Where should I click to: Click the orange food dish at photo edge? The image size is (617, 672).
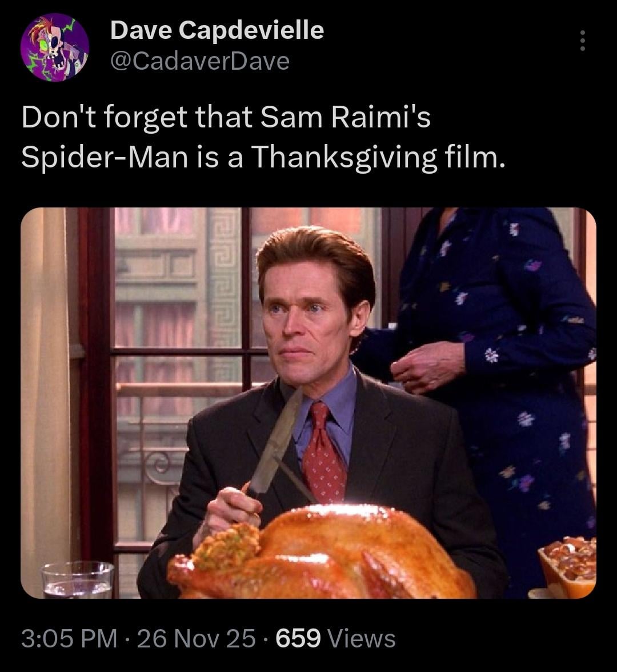click(567, 566)
